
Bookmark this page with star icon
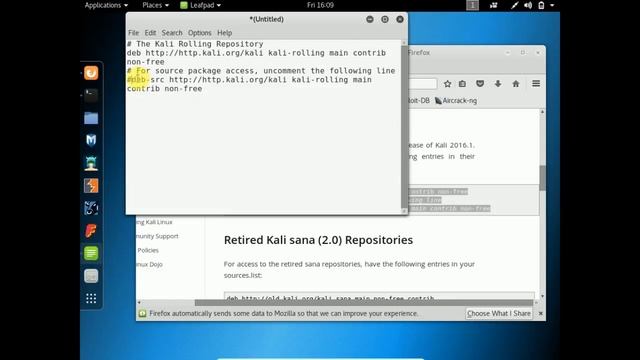click(x=447, y=84)
